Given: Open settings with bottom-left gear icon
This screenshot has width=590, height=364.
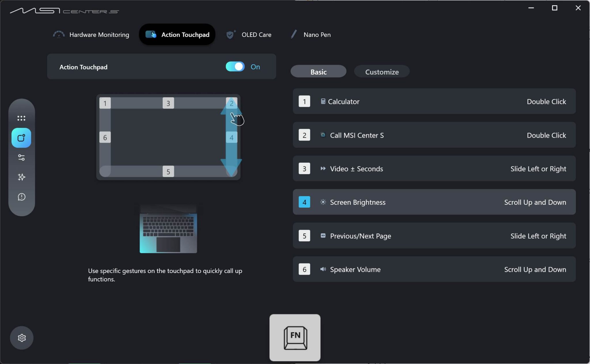Looking at the screenshot, I should click(22, 338).
